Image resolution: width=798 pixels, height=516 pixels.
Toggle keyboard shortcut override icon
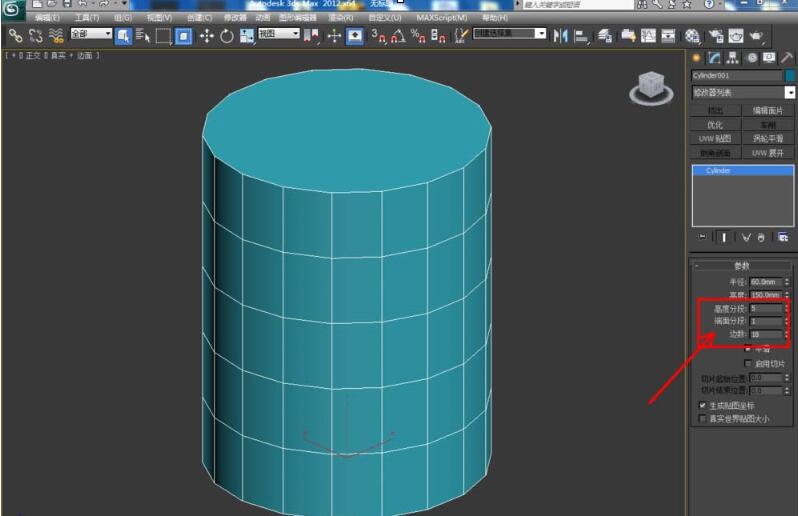(x=355, y=36)
